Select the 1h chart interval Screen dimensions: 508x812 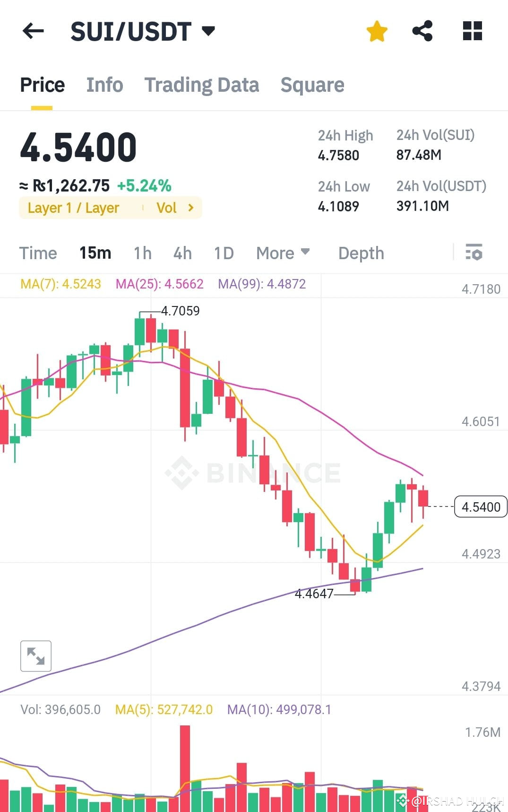[142, 253]
